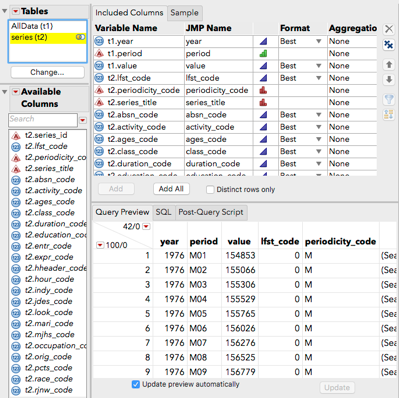The width and height of the screenshot is (399, 398).
Task: Open the red triangle menu beside the Search field
Action: (83, 120)
